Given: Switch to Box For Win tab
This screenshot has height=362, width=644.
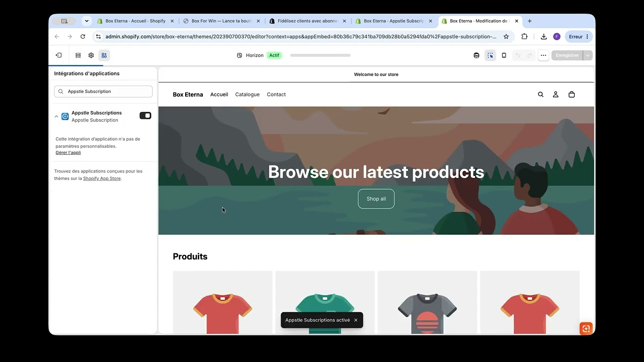Looking at the screenshot, I should coord(222,21).
